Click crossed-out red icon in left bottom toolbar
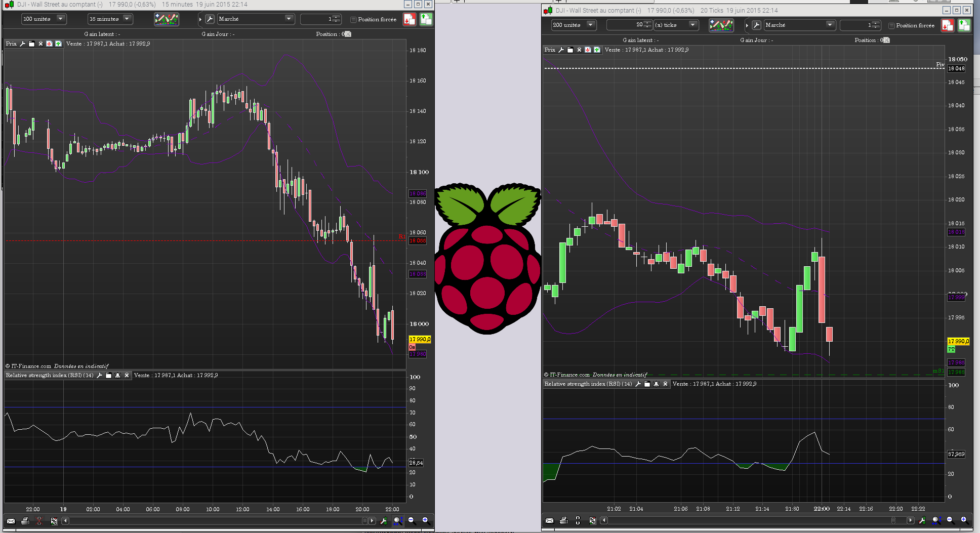Image resolution: width=980 pixels, height=533 pixels. [39, 521]
